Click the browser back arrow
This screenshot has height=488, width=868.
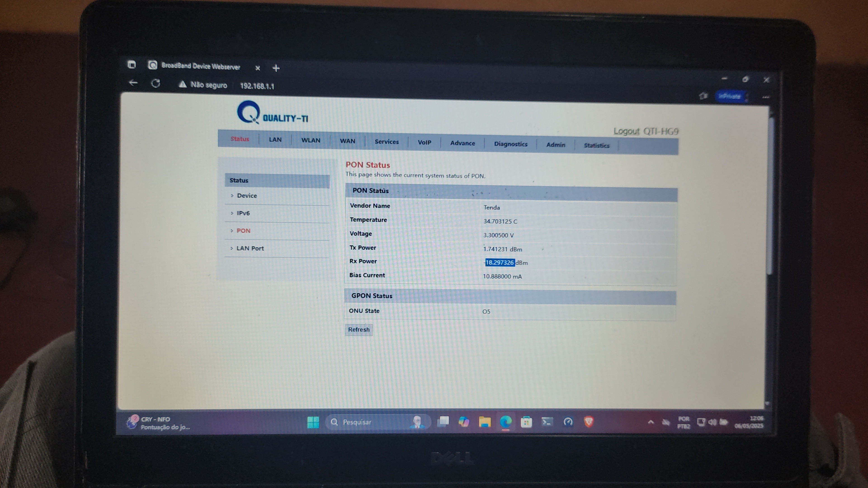[133, 82]
